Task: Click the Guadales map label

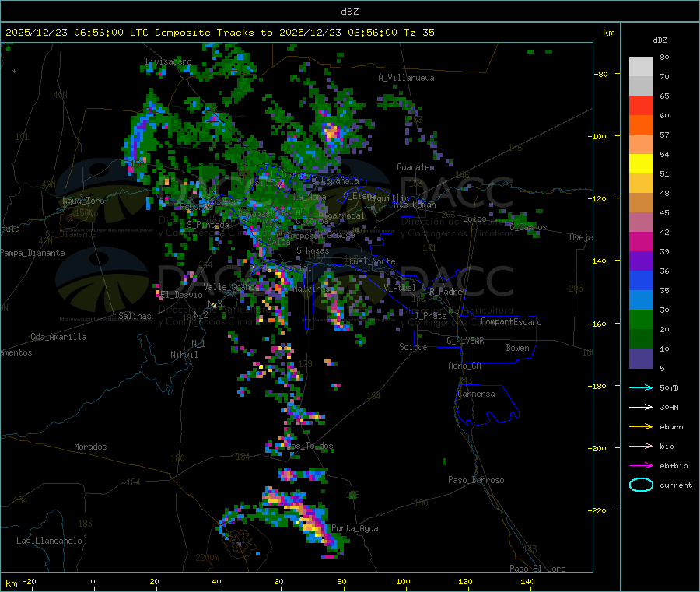Action: [x=415, y=167]
